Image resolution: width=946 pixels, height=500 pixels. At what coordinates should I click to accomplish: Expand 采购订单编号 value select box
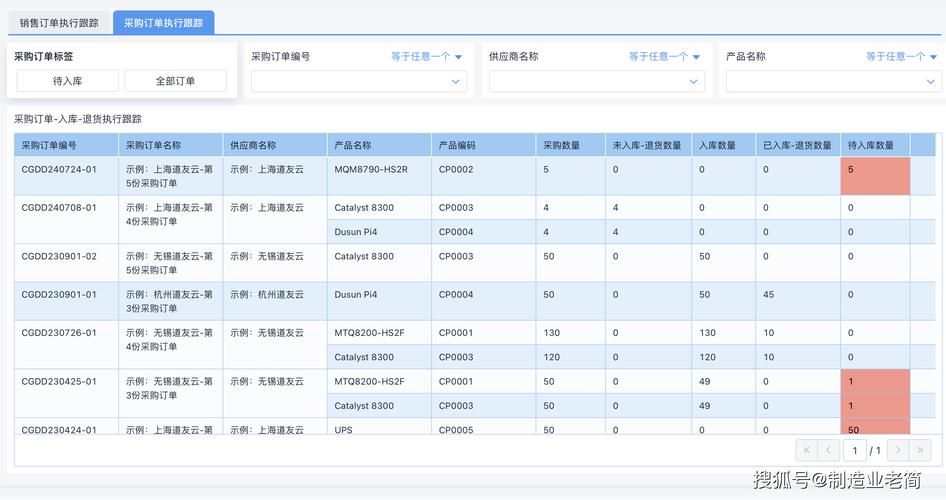(x=359, y=82)
